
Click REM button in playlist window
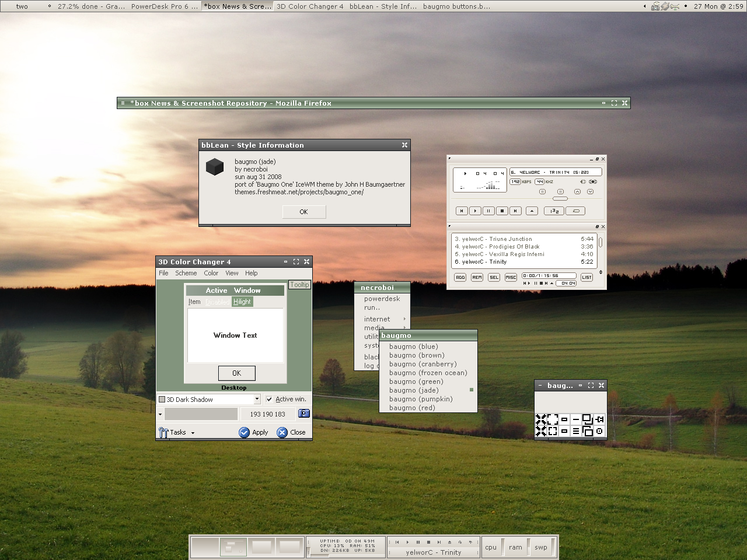(477, 277)
